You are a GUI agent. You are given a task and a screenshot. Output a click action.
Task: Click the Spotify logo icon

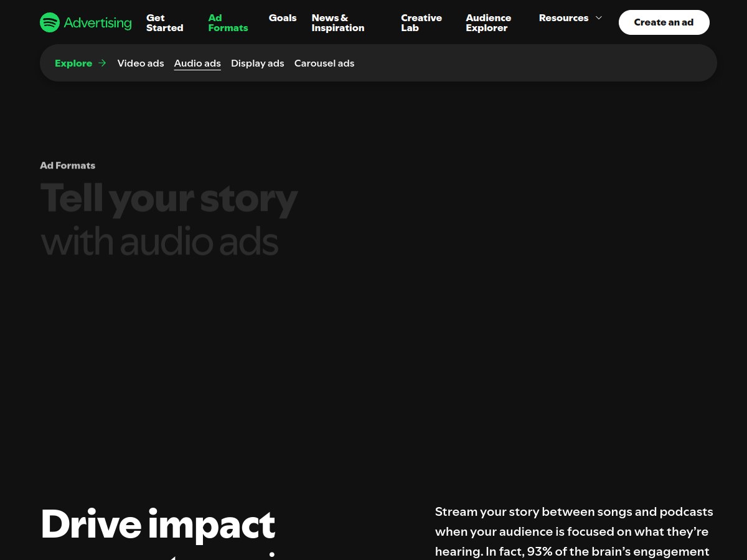[50, 22]
